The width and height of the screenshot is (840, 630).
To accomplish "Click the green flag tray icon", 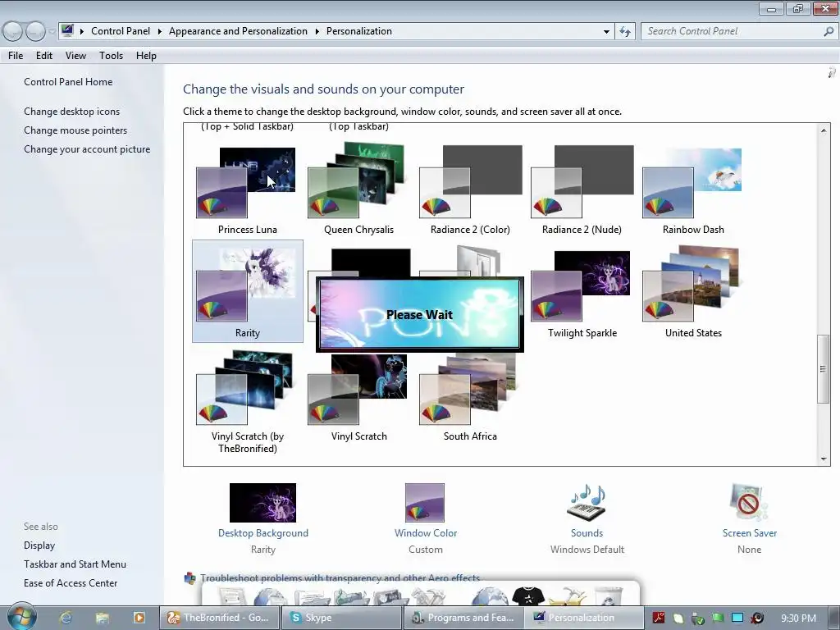I will [718, 618].
